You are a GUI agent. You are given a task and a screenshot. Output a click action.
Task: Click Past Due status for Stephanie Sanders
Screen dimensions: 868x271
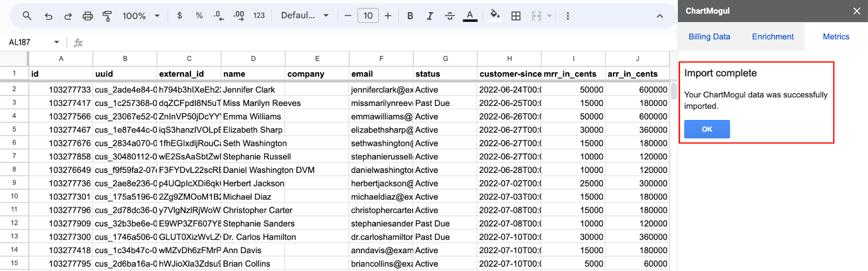(445, 223)
